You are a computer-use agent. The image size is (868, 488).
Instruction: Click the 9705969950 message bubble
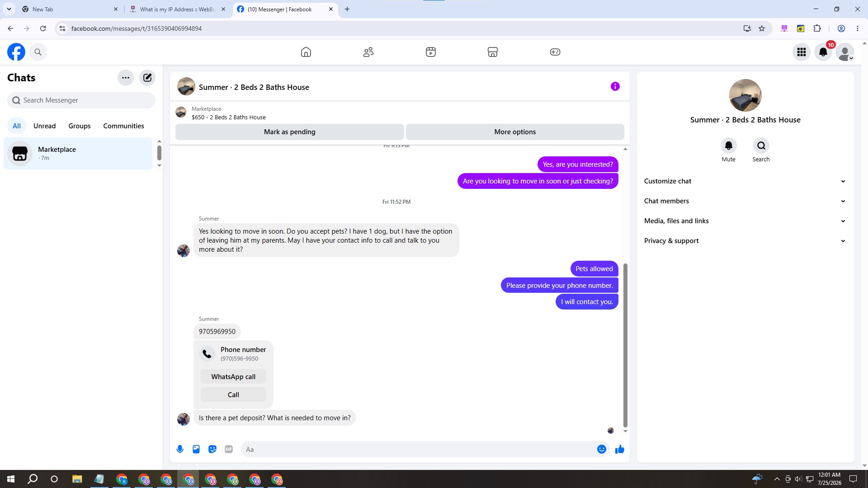217,332
